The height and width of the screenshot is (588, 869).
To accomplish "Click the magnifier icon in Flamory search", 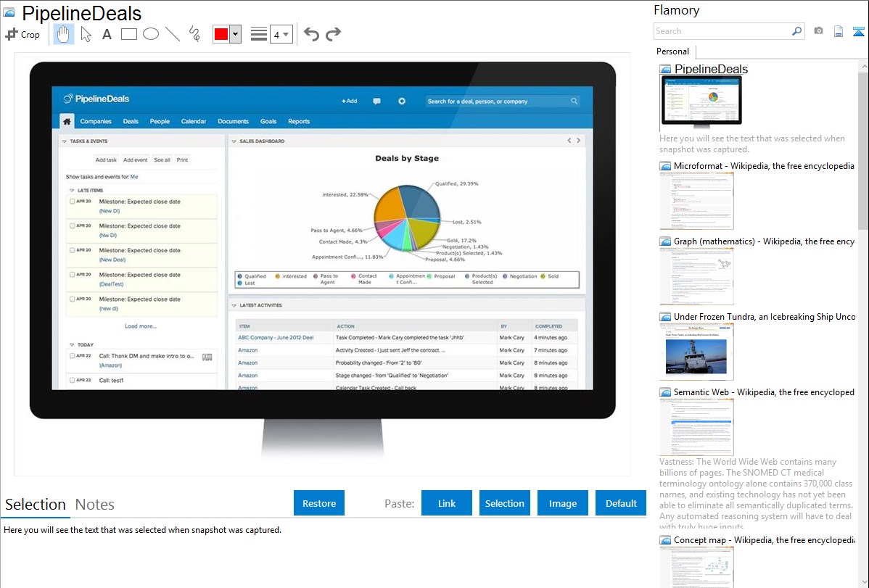I will tap(796, 31).
